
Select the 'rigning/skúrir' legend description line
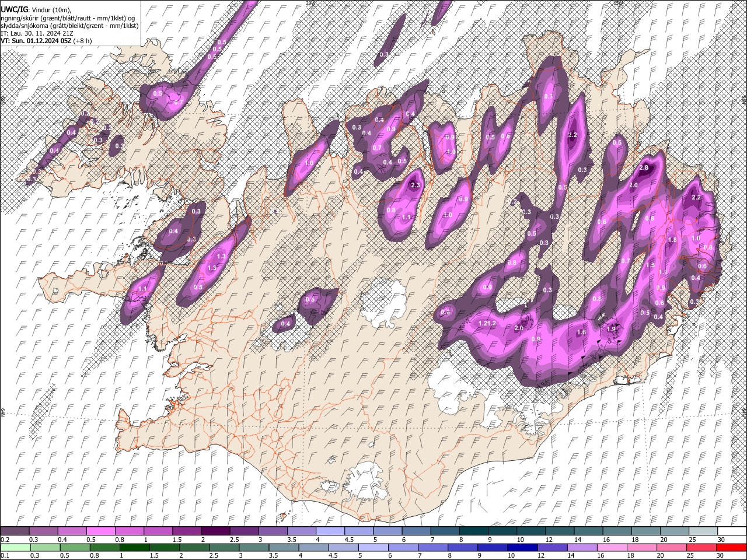click(x=68, y=18)
